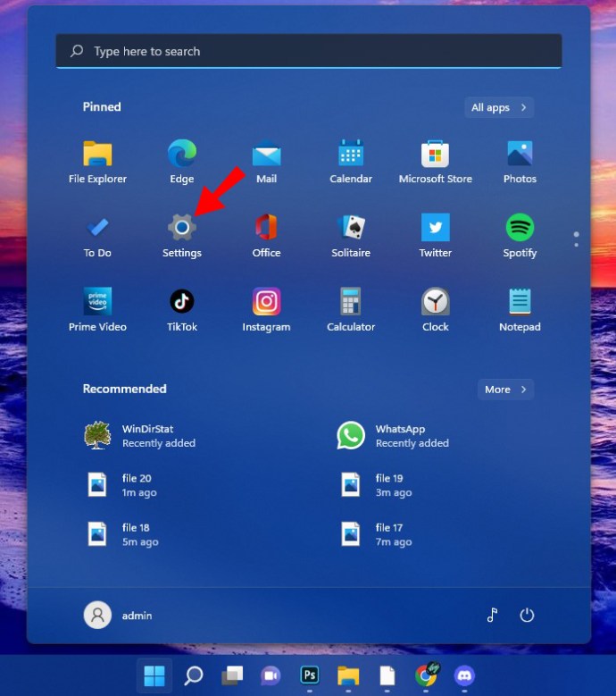Switch to Photoshop on the taskbar

[310, 675]
